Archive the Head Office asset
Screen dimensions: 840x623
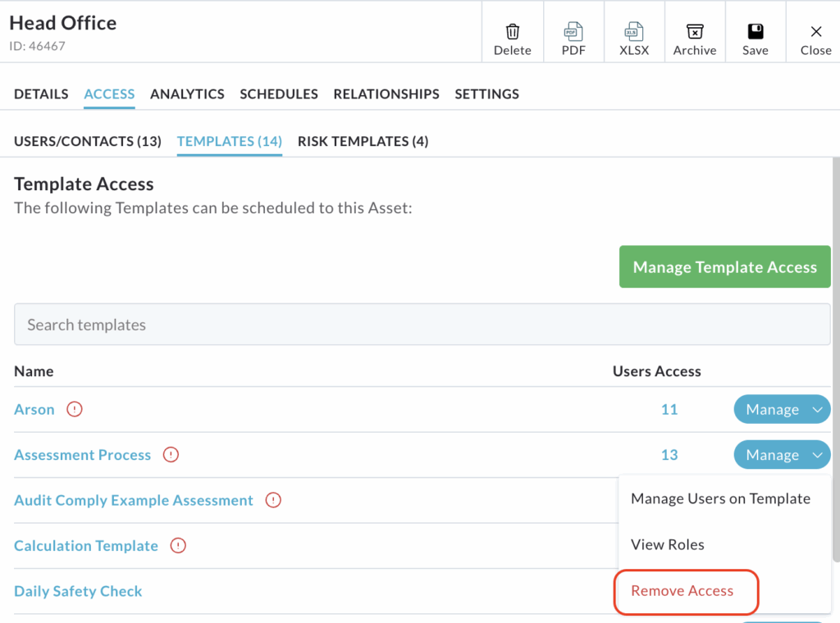(x=695, y=33)
